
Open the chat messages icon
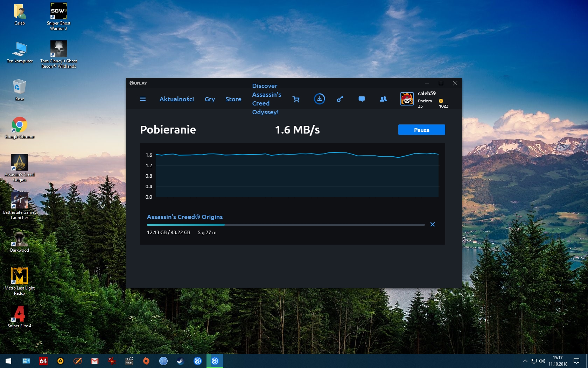tap(362, 99)
